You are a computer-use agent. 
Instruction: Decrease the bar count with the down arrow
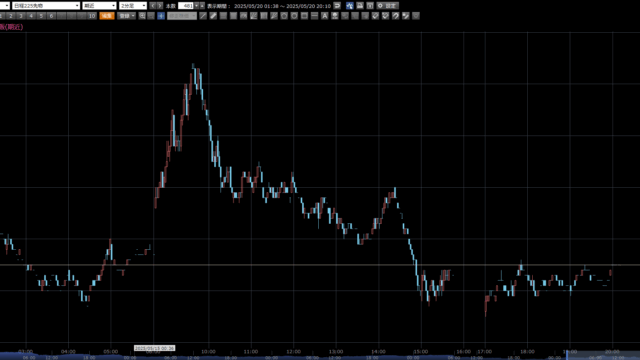click(196, 6)
